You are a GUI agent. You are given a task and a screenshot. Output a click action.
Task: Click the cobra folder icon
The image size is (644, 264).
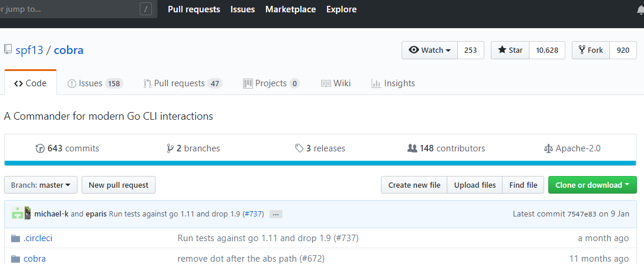click(15, 258)
